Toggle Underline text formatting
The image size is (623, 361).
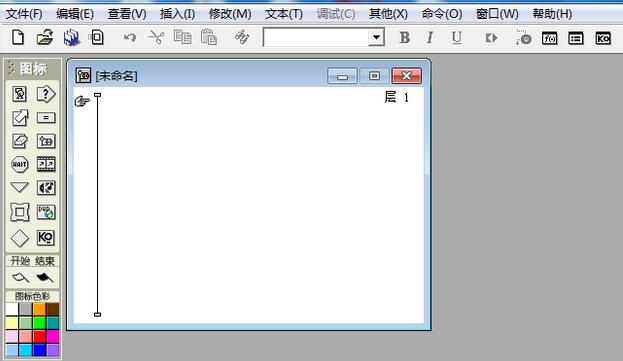pyautogui.click(x=457, y=38)
